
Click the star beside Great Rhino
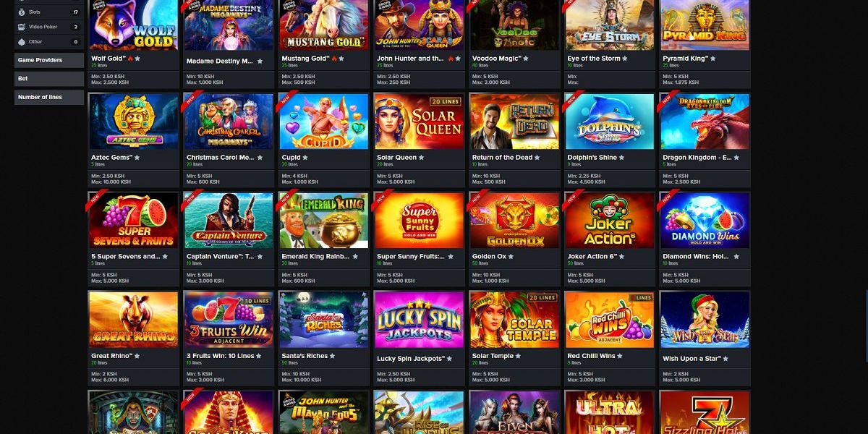[x=137, y=356]
